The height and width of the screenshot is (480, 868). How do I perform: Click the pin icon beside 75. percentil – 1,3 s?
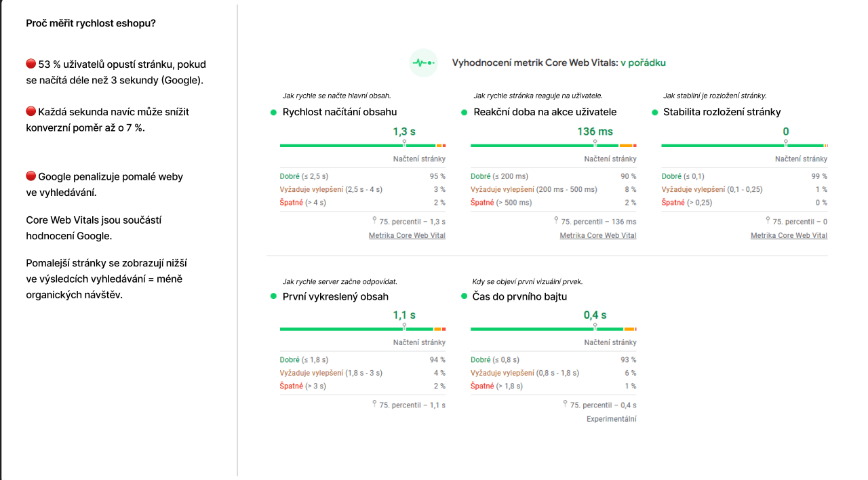click(376, 221)
